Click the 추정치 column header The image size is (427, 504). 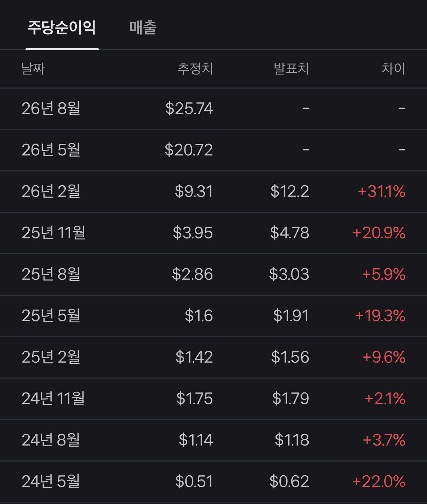point(195,68)
